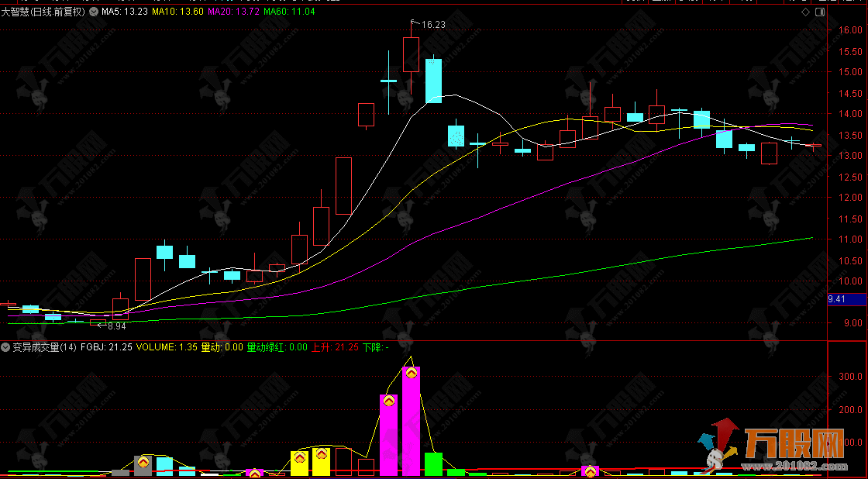The width and height of the screenshot is (868, 479).
Task: Click the VOLUME: 1.35 value
Action: 166,348
